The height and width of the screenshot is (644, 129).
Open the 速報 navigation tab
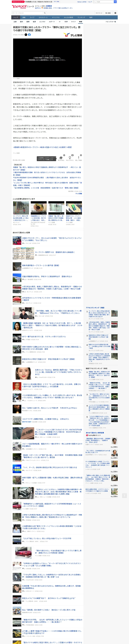(x=24, y=17)
